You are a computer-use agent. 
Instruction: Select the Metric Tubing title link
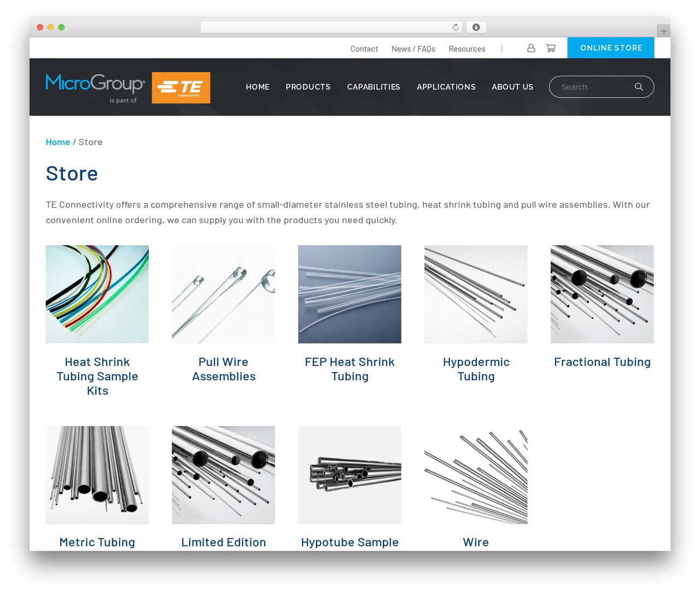pos(97,542)
